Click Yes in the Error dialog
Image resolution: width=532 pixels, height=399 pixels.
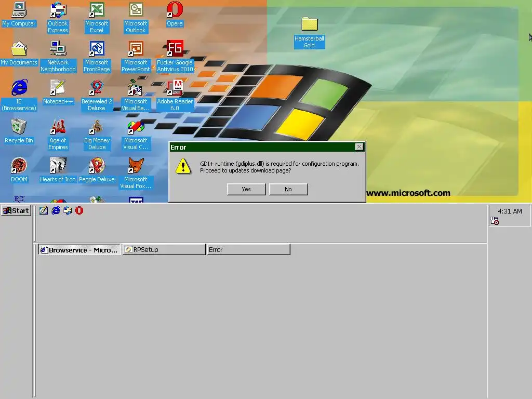(246, 189)
